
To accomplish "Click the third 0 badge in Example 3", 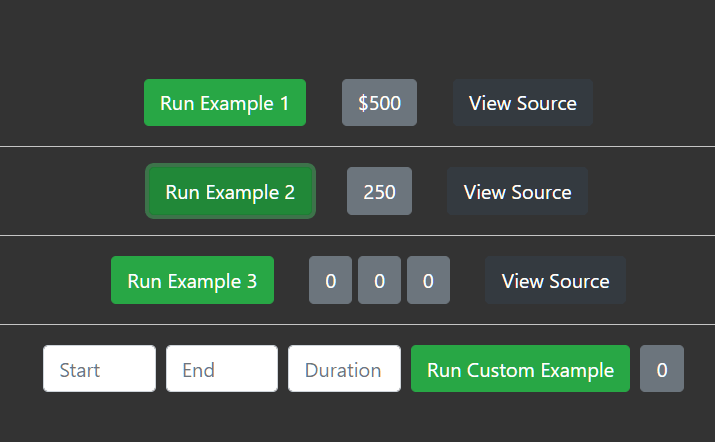I will pyautogui.click(x=428, y=281).
